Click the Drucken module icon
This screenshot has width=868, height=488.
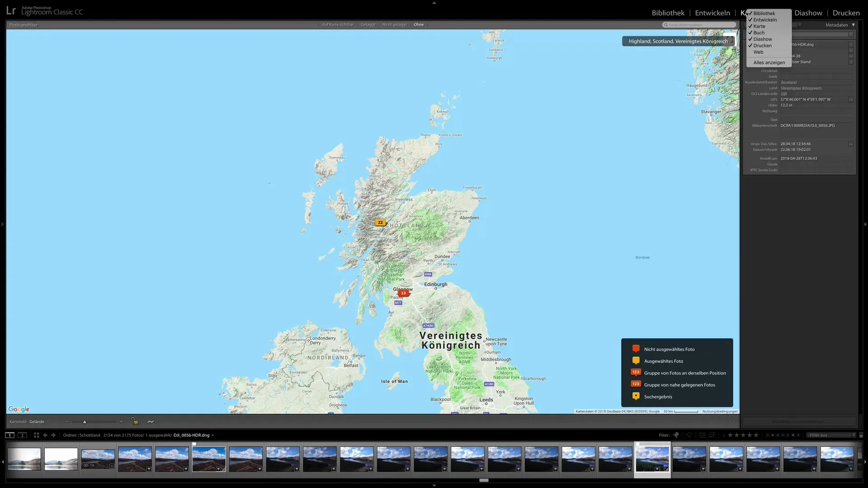846,13
